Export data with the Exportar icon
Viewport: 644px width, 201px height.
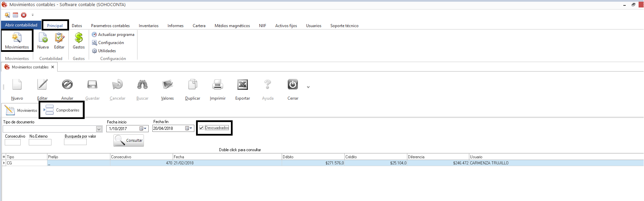click(x=242, y=85)
